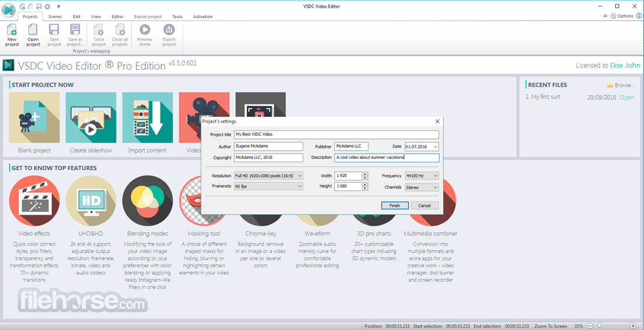Close the Project's settings dialog

click(437, 121)
